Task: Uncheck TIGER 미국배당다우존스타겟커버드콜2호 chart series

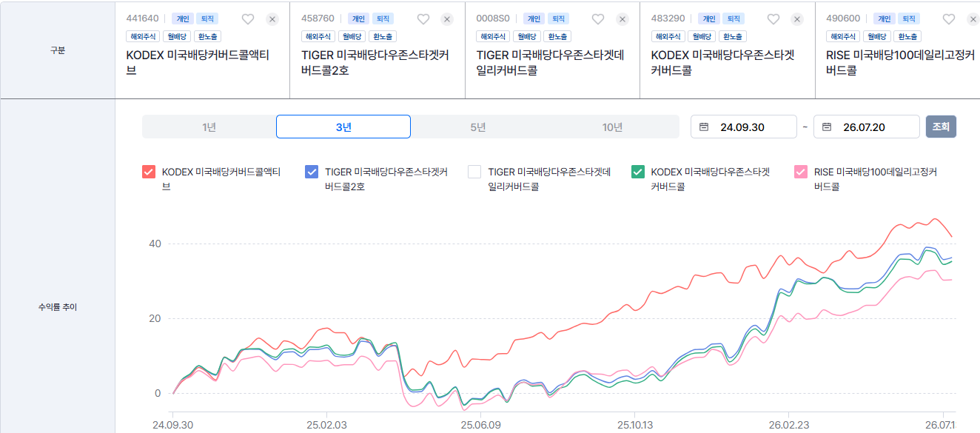Action: 312,172
